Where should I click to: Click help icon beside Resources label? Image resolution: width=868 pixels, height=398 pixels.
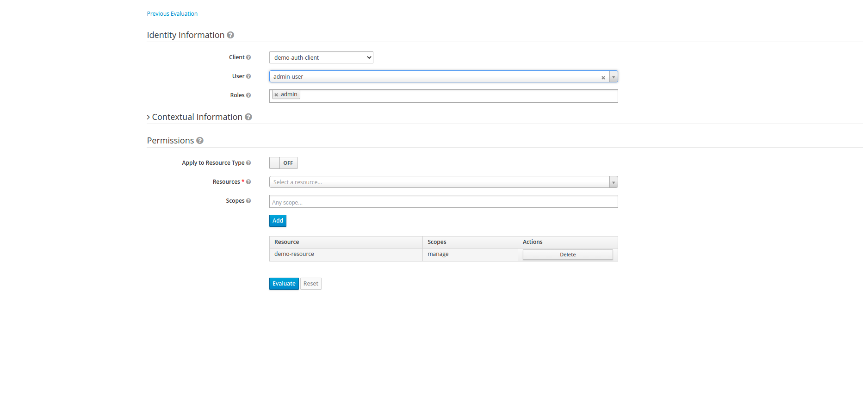tap(248, 182)
